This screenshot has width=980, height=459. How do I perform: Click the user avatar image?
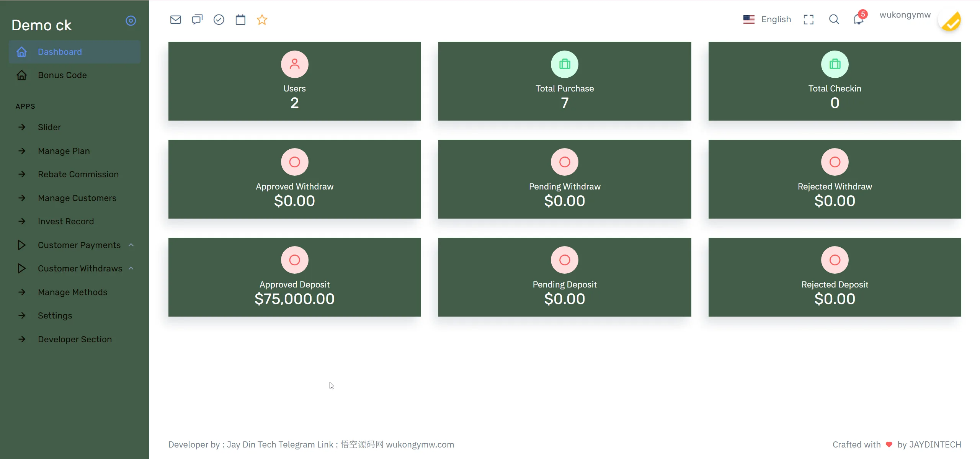pyautogui.click(x=951, y=21)
